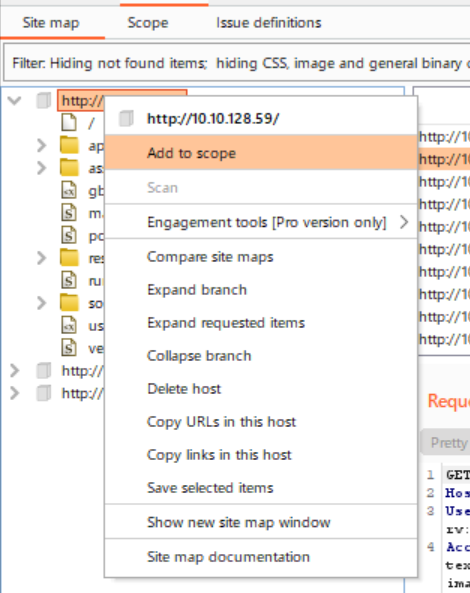
Task: Click the host icon of the last tree host
Action: tap(44, 393)
